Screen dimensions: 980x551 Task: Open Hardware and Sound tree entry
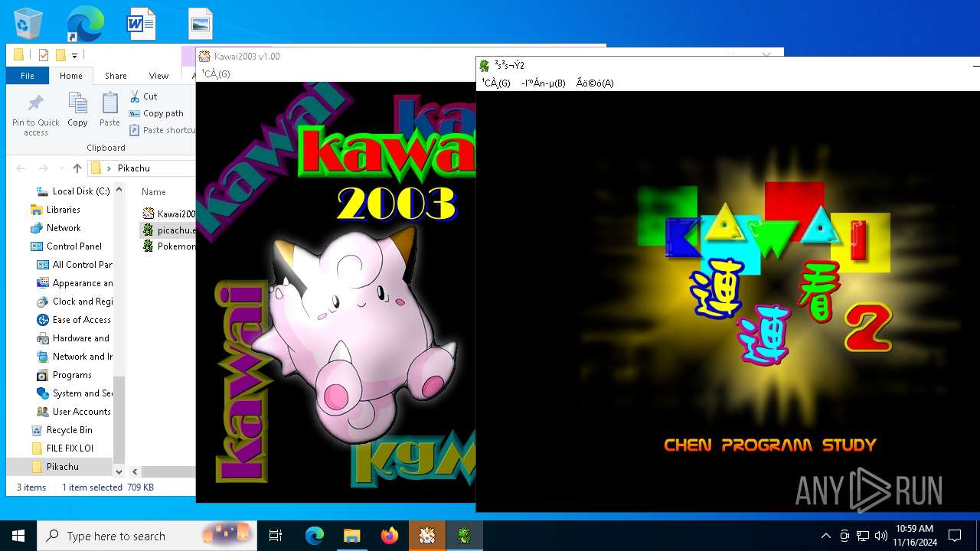point(73,338)
